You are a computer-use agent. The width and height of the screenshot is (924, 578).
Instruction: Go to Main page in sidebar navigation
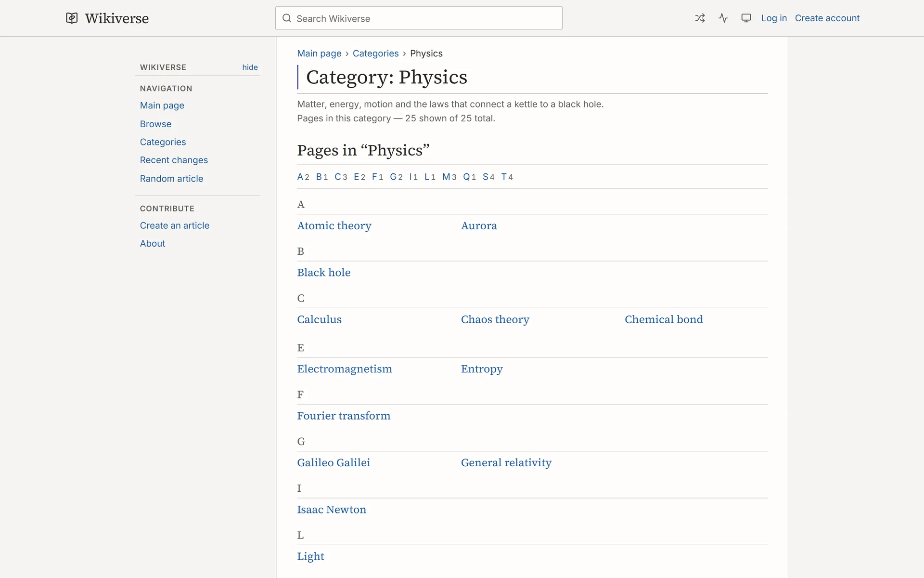tap(162, 105)
